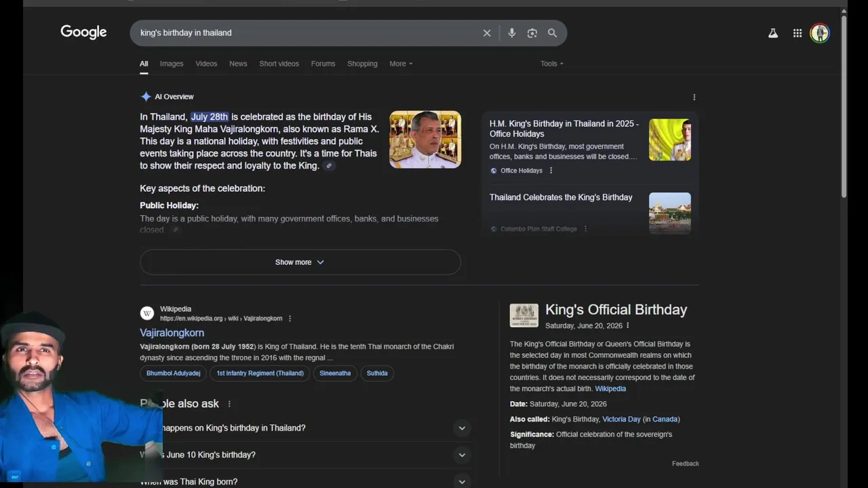Open source link chip after 'loyalty to the King'
This screenshot has width=868, height=488.
(x=329, y=166)
